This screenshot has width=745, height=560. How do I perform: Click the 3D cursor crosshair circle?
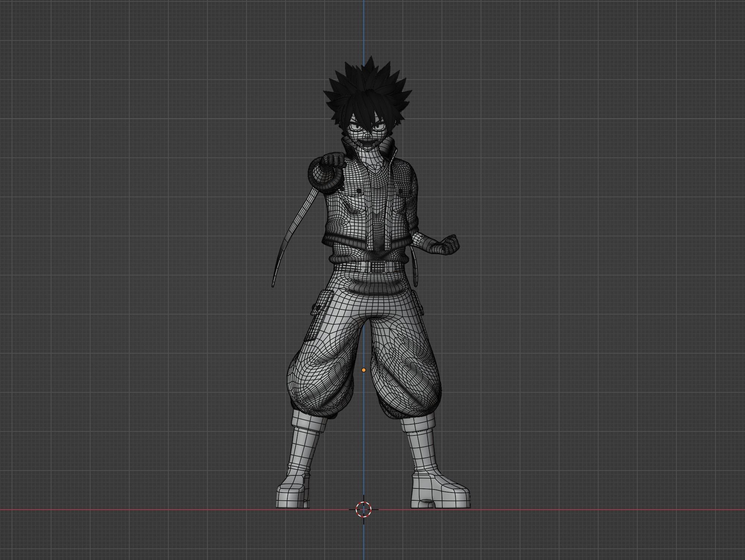363,509
